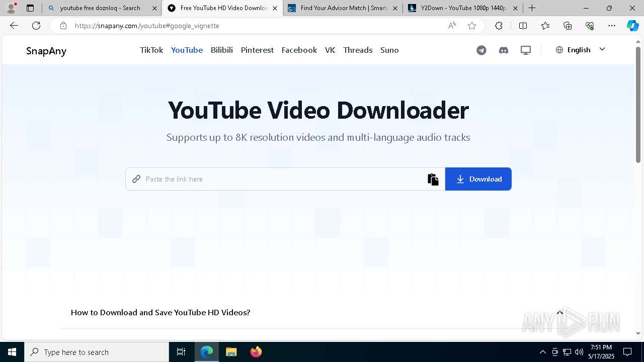Switch to Find Your Advisor Match tab
The image size is (644, 362).
point(343,8)
